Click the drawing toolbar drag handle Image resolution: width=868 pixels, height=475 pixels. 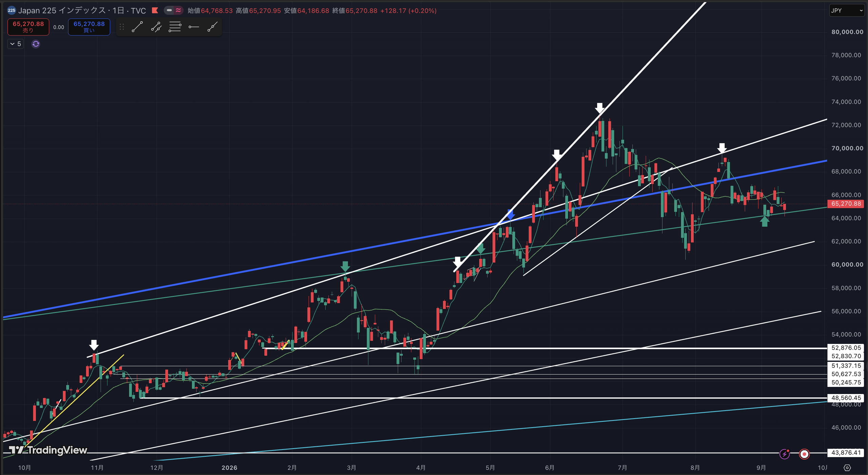pyautogui.click(x=122, y=27)
